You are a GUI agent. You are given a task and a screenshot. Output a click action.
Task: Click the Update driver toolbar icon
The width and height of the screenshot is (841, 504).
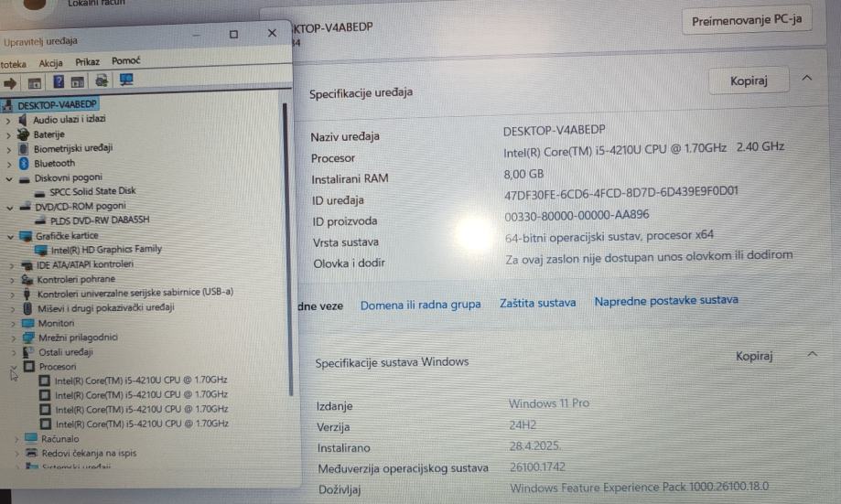coord(102,80)
